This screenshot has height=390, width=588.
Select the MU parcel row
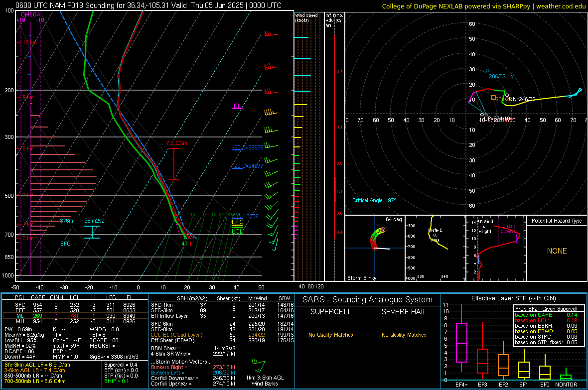pyautogui.click(x=74, y=321)
